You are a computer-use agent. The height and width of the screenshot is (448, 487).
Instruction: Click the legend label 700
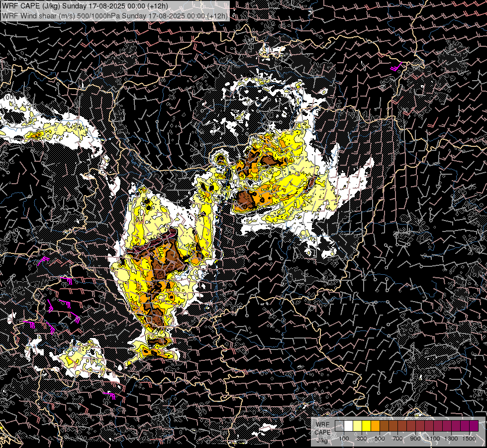coord(397,439)
